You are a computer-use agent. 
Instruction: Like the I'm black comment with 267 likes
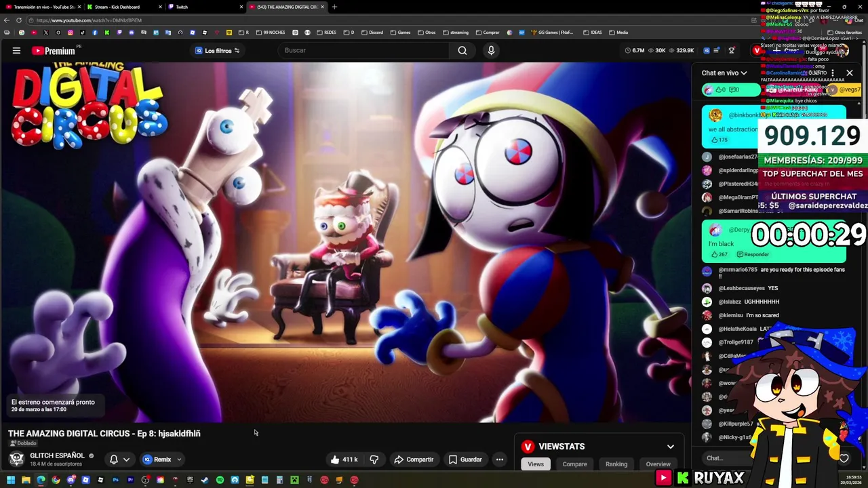point(718,255)
